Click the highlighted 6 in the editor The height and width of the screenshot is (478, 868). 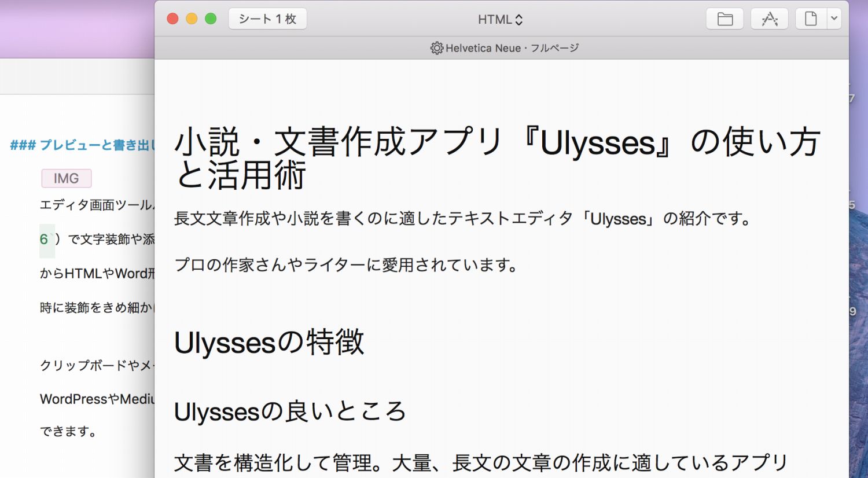click(x=44, y=239)
